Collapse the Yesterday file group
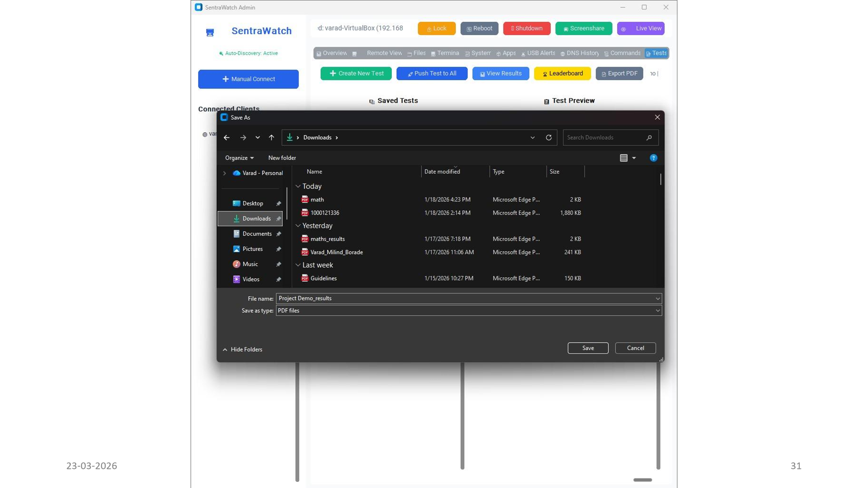The image size is (868, 488). click(298, 226)
